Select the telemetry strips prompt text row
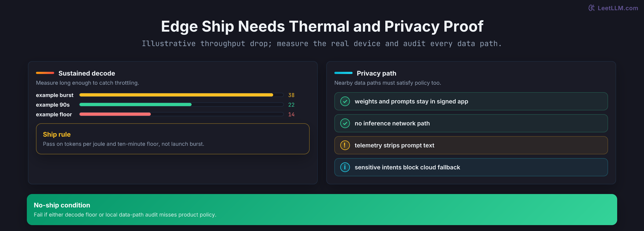 [x=471, y=145]
